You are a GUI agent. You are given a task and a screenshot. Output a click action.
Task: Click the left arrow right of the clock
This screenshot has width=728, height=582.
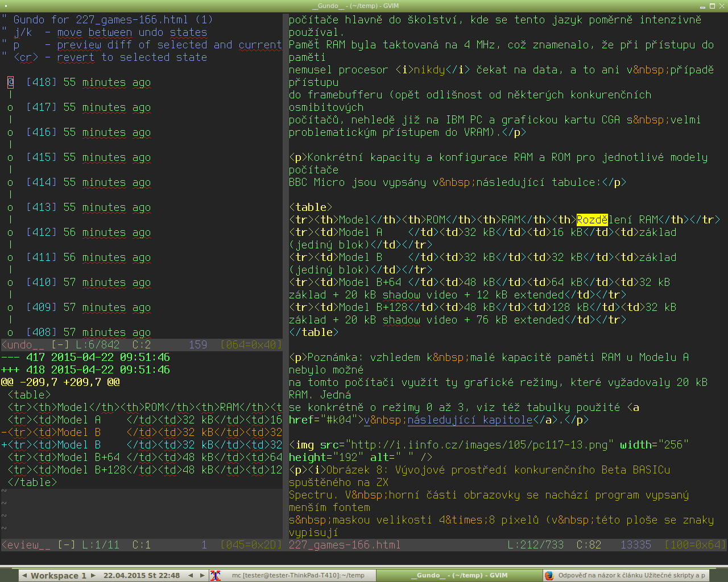191,575
